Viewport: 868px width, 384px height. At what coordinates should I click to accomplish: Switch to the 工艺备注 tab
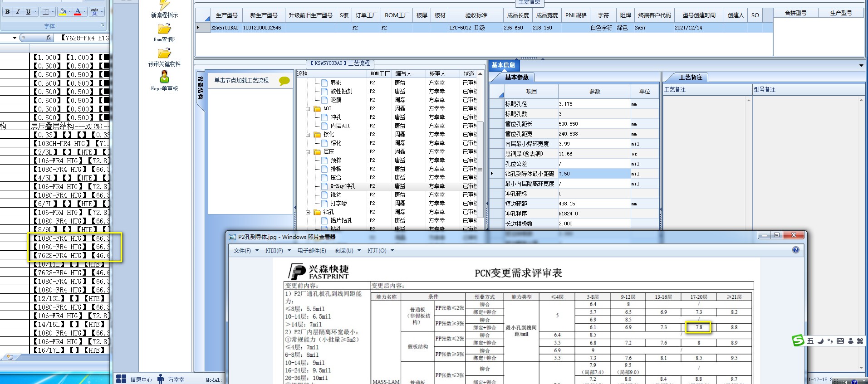point(691,78)
